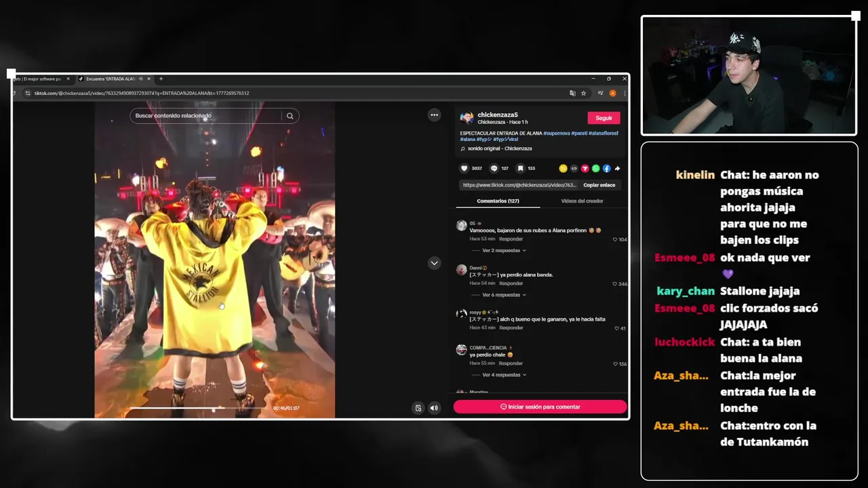Click the browser address bar URL
This screenshot has height=488, width=868.
(x=142, y=94)
